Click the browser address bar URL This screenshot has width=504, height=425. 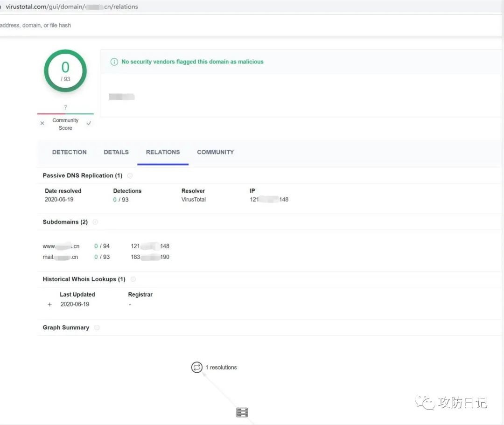coord(72,7)
